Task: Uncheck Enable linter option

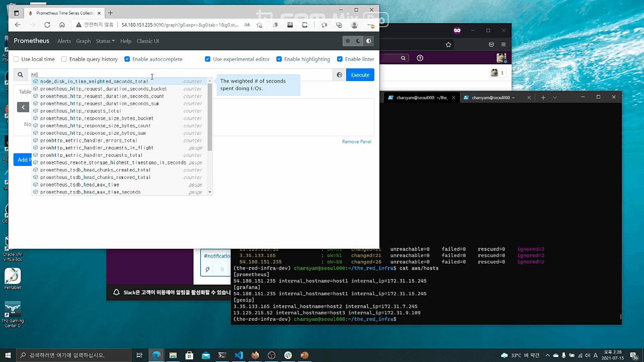Action: click(x=340, y=59)
